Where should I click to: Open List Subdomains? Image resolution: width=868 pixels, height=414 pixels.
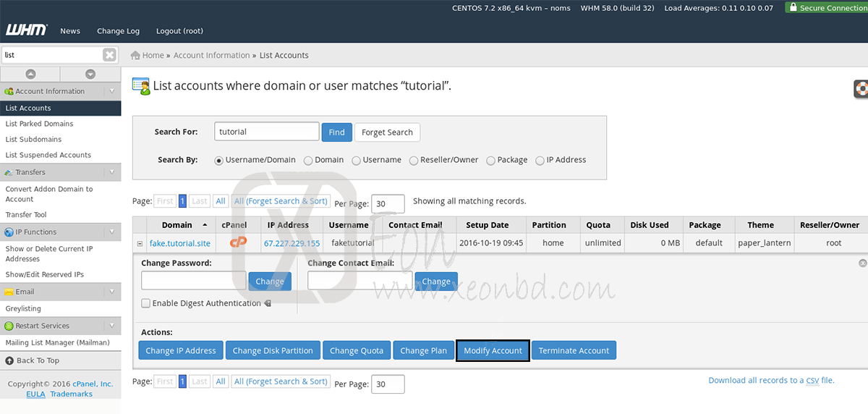(x=33, y=140)
